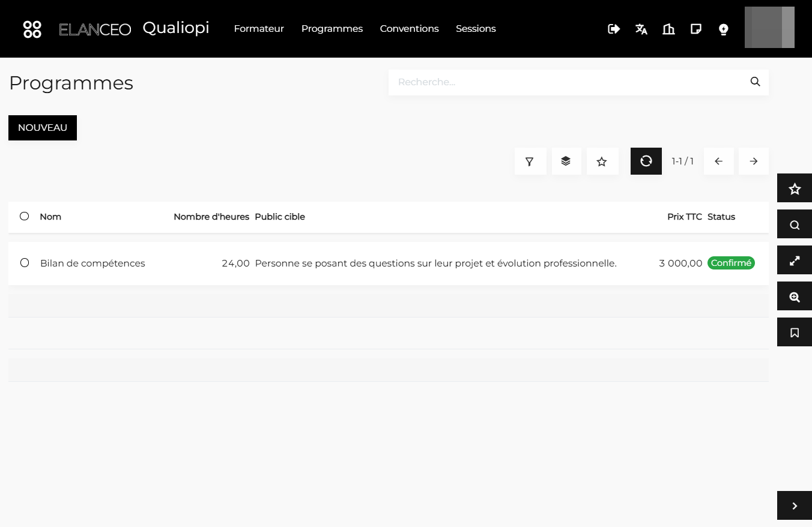Open the company building icon

[668, 29]
